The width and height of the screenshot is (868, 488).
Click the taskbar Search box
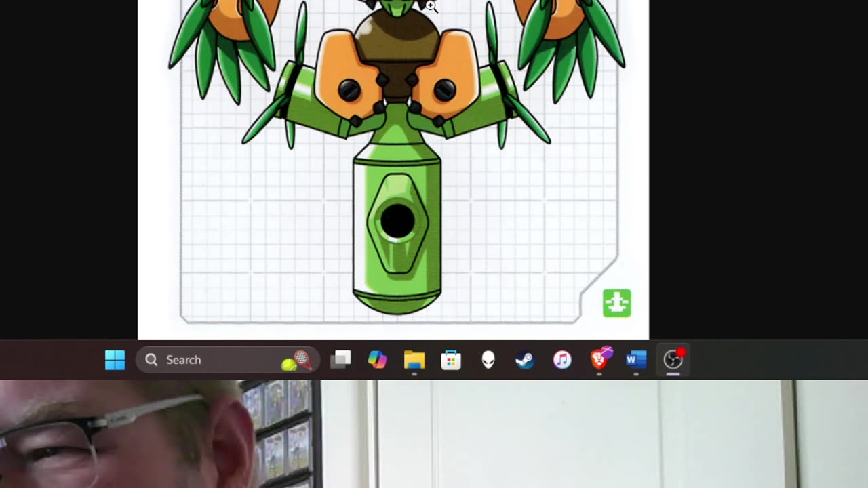coord(228,360)
